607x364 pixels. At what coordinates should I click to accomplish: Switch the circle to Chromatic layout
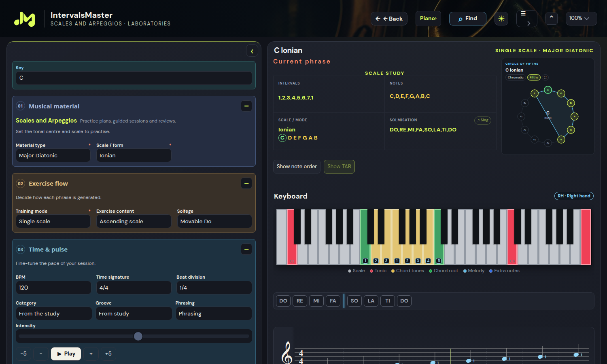coord(516,77)
